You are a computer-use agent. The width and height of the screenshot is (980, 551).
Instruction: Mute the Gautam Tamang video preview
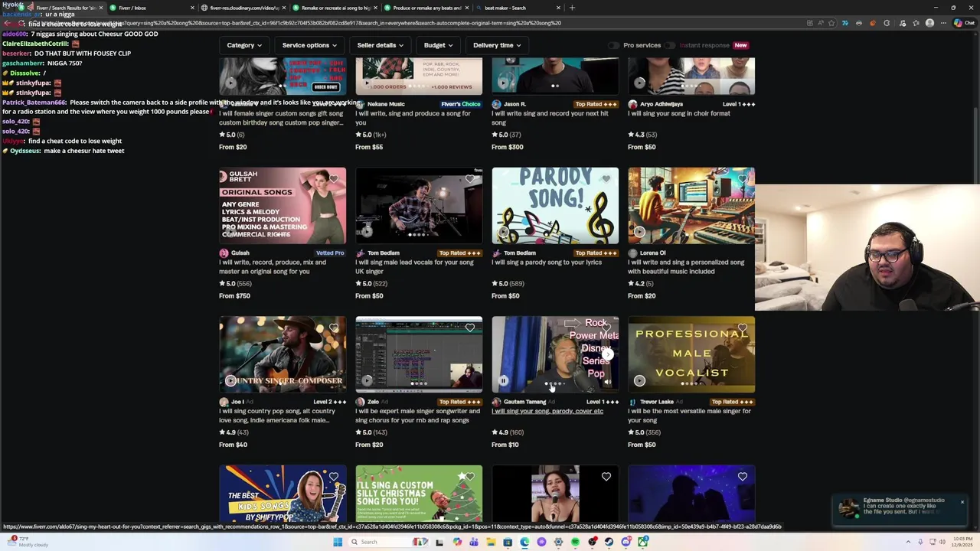[x=607, y=380]
